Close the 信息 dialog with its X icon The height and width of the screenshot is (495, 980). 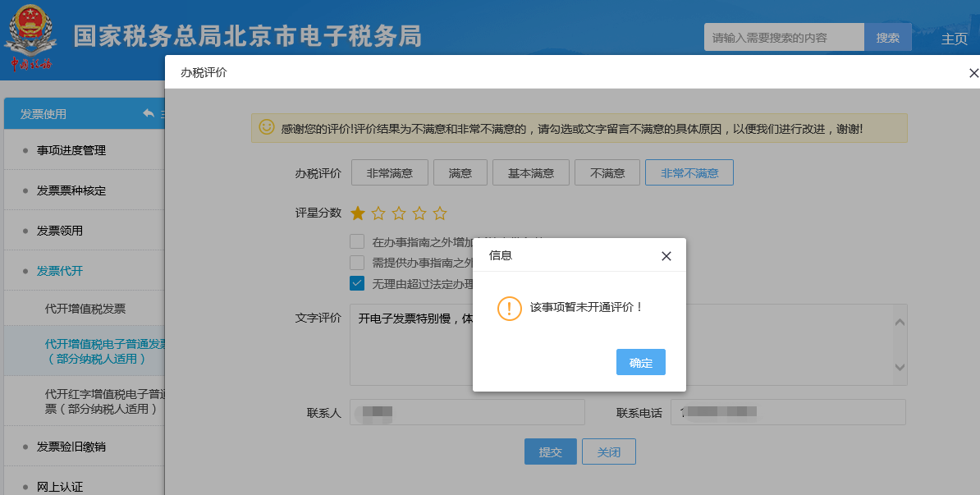pyautogui.click(x=666, y=255)
